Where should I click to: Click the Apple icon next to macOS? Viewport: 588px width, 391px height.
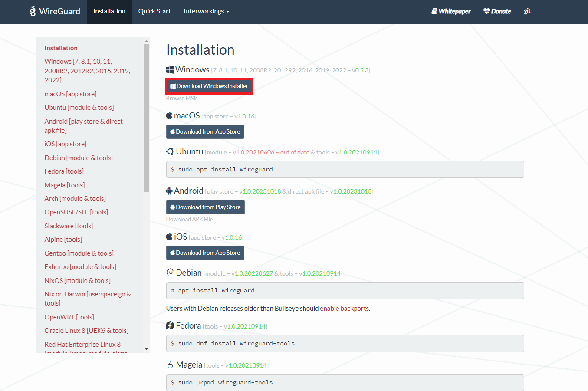pyautogui.click(x=169, y=115)
